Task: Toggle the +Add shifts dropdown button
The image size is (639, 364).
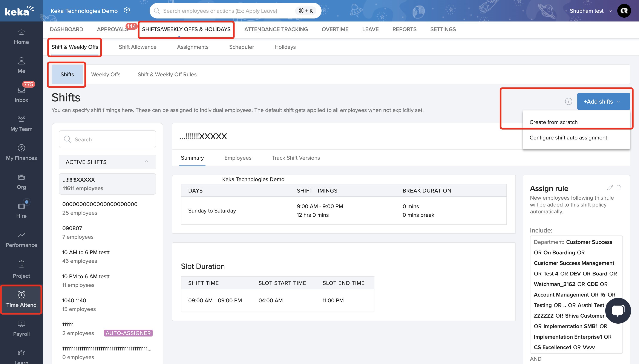Action: tap(603, 101)
